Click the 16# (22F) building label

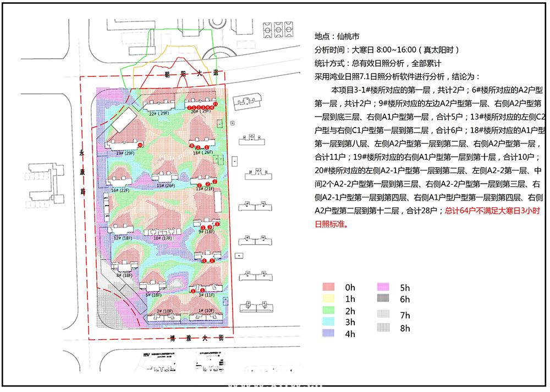[120, 190]
